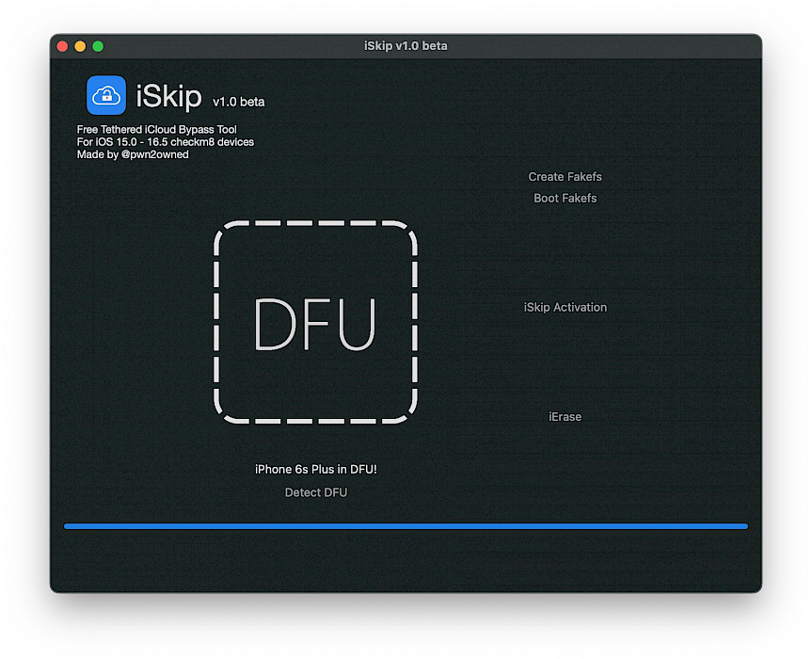The width and height of the screenshot is (812, 659).
Task: Click the 'iPhone 6s Plus in DFU!' status text
Action: click(316, 470)
